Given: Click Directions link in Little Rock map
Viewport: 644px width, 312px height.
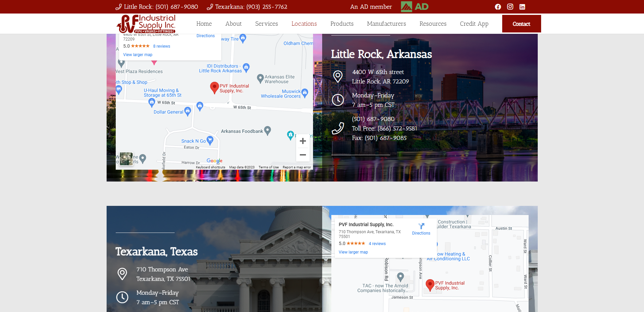Looking at the screenshot, I should (x=205, y=36).
